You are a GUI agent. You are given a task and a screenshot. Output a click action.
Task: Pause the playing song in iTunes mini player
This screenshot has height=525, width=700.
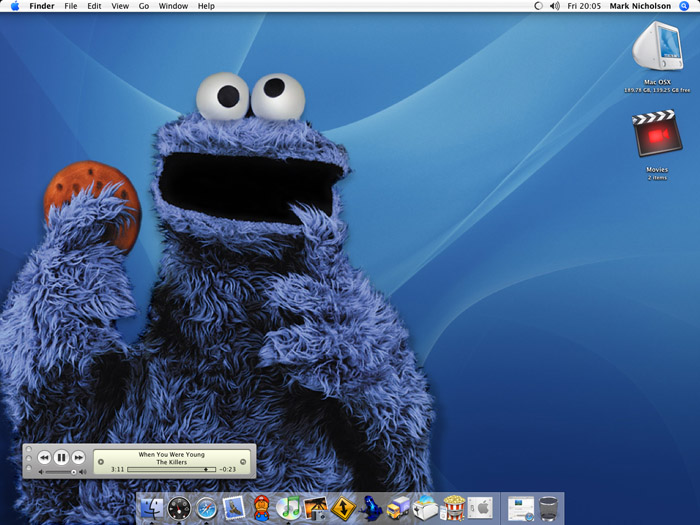click(x=61, y=457)
